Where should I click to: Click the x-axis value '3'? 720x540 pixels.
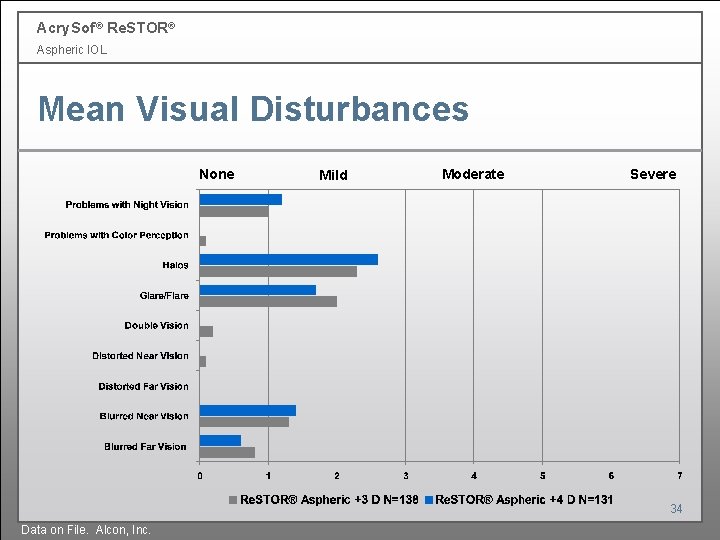coord(405,476)
